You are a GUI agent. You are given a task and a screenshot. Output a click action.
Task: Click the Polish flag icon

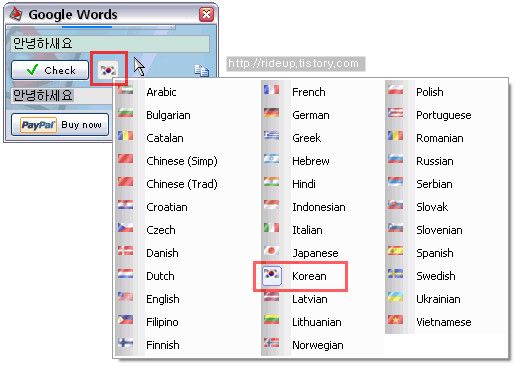coord(395,90)
